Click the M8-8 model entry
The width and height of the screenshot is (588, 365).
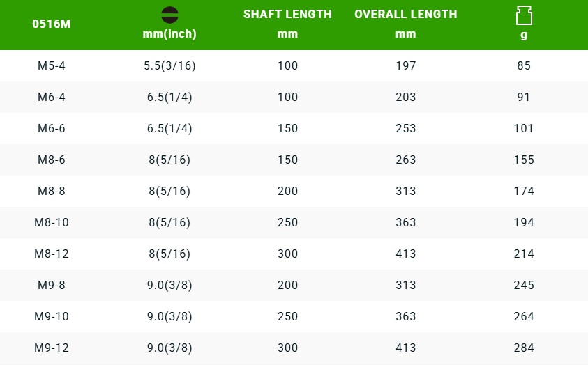pos(52,192)
